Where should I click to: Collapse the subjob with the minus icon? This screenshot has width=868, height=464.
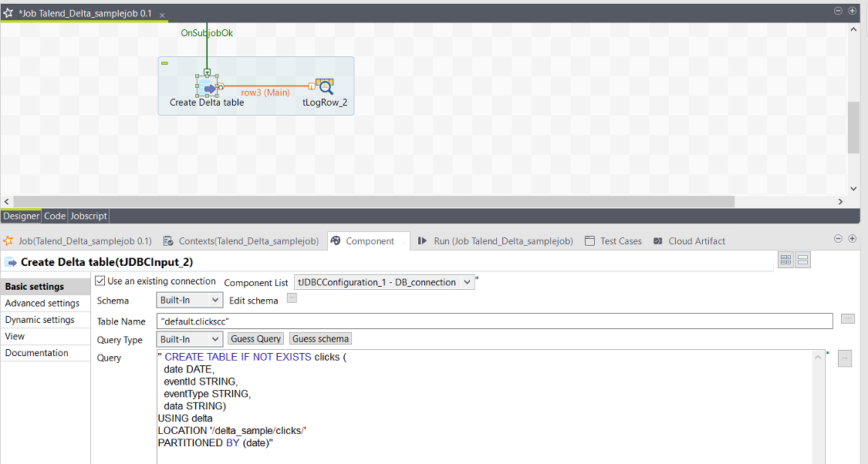(x=164, y=63)
